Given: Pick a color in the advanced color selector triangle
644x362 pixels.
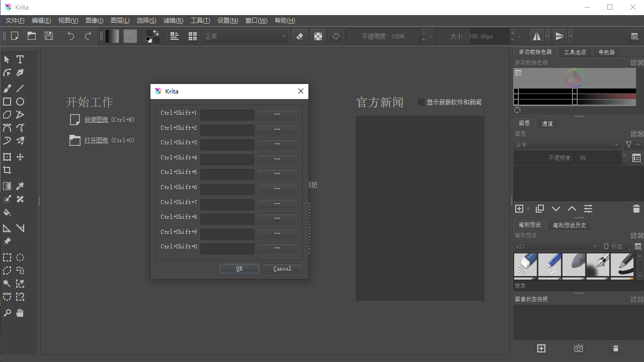Looking at the screenshot, I should (x=574, y=78).
